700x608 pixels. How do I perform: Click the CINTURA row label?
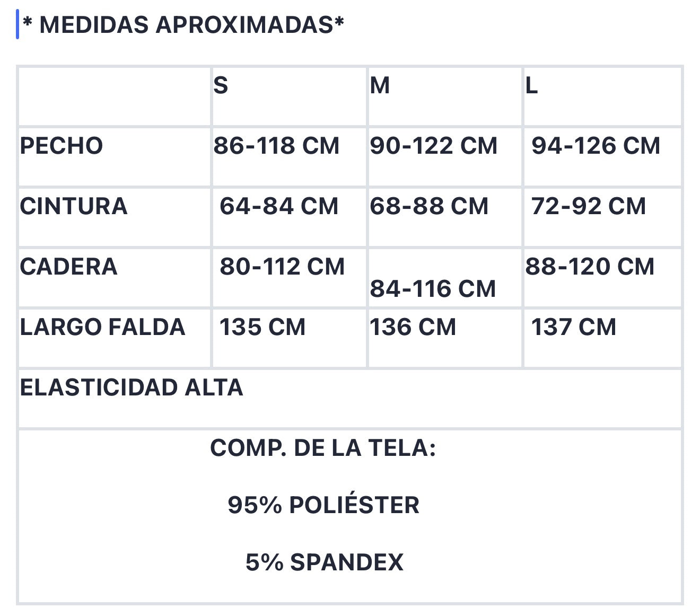(x=74, y=206)
